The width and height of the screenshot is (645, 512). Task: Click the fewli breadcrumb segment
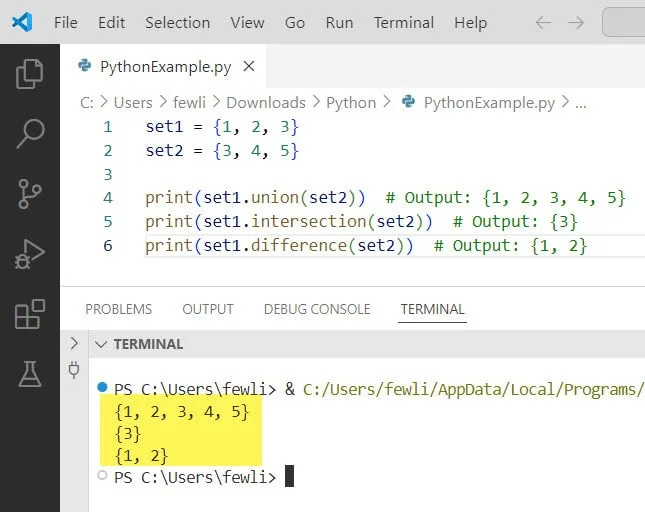tap(189, 102)
